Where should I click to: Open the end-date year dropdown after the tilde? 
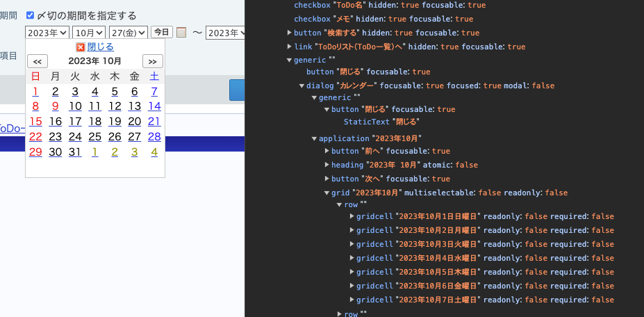point(225,33)
